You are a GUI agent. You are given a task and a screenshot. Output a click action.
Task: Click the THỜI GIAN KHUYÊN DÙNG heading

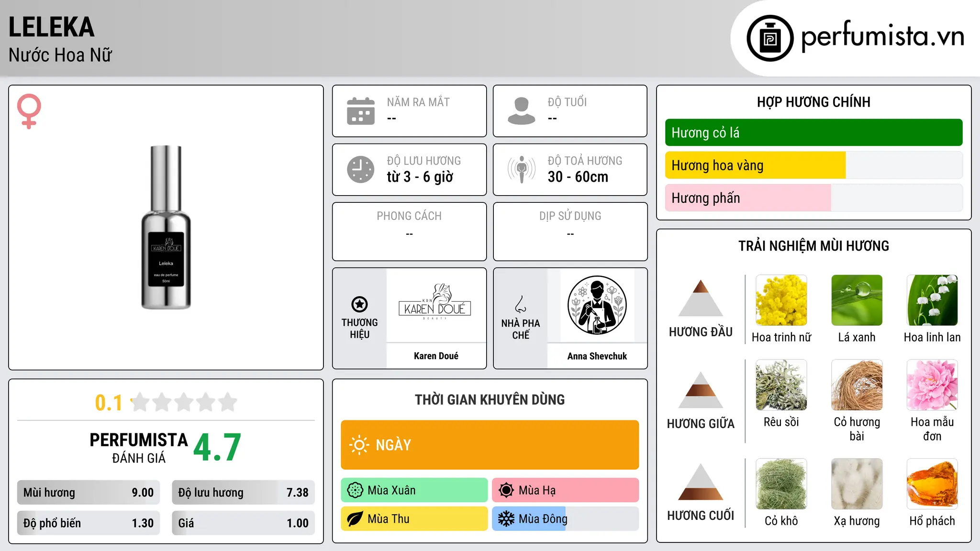coord(490,399)
